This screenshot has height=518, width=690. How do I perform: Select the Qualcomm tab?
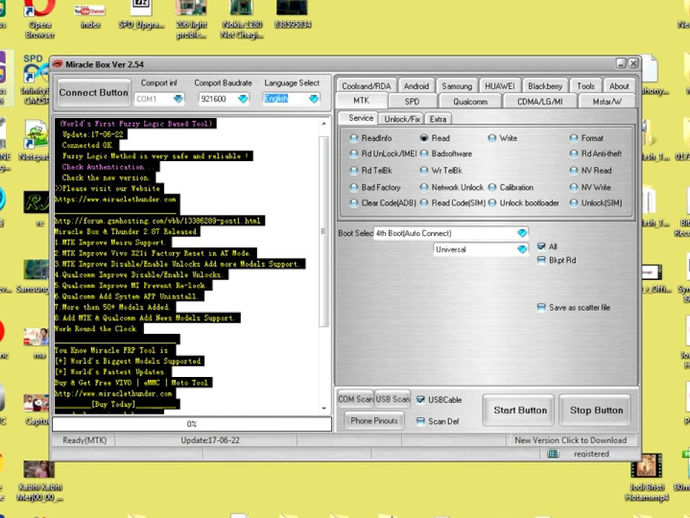point(470,102)
